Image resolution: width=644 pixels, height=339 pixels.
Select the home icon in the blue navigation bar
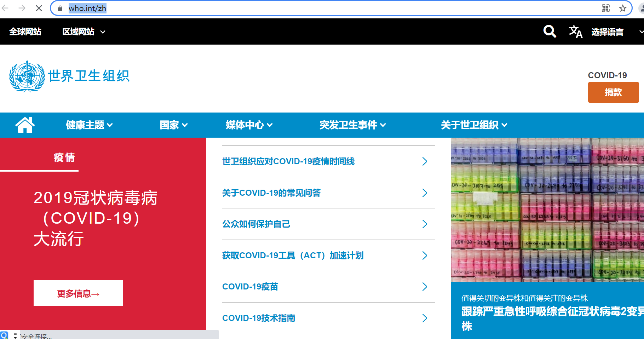pyautogui.click(x=25, y=125)
